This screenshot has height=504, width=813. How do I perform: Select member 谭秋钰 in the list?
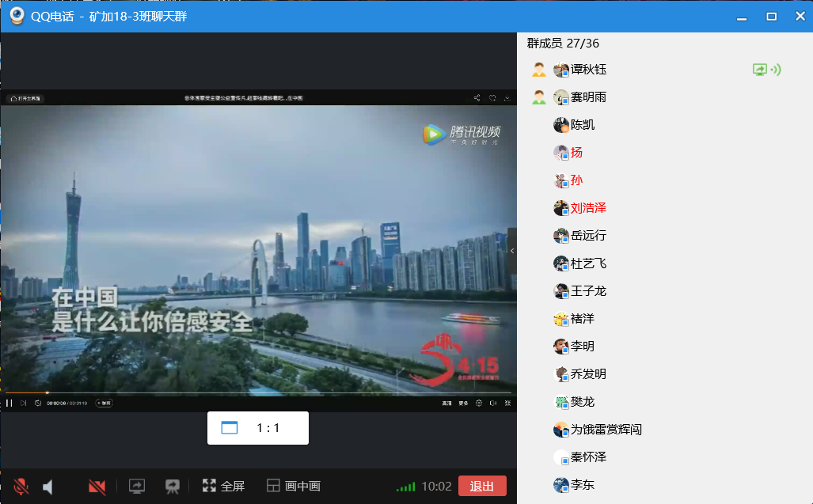point(588,70)
